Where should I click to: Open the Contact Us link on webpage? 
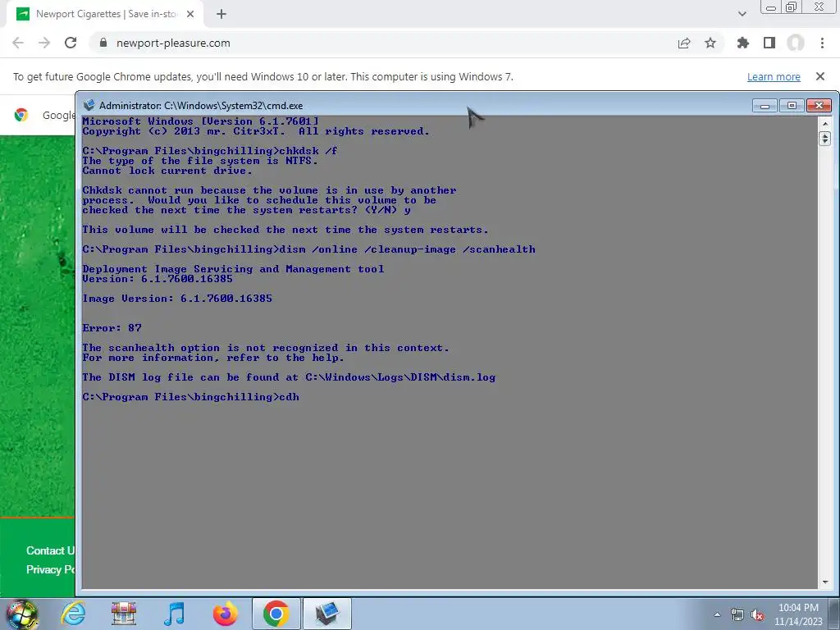[x=50, y=550]
